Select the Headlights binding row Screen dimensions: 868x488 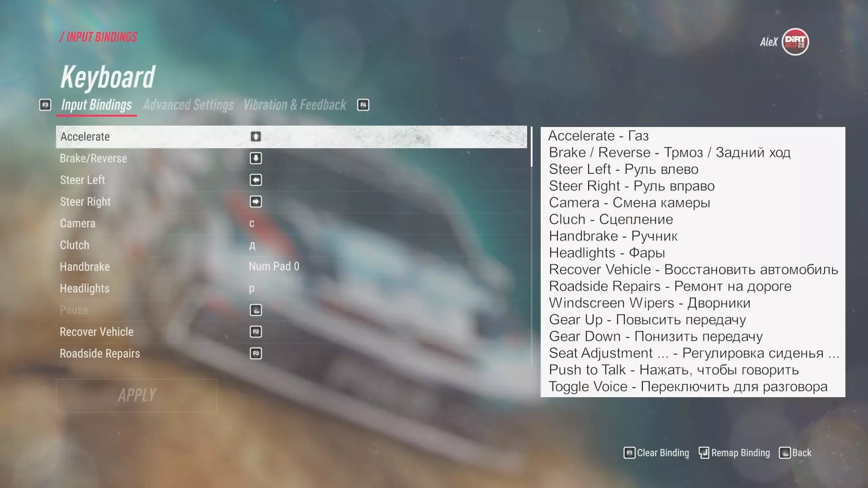click(x=291, y=288)
